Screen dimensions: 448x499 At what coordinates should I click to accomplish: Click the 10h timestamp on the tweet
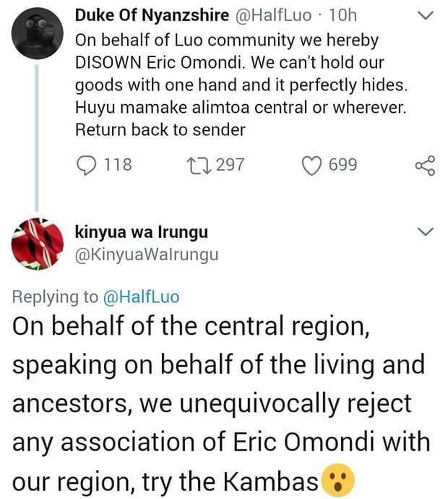point(343,15)
